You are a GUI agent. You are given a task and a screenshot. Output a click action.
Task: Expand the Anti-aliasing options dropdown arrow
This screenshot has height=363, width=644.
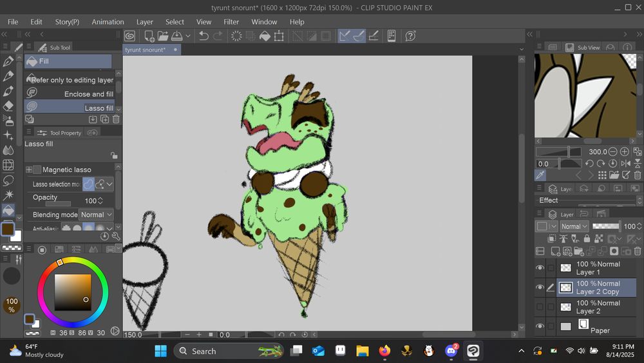pos(109,228)
